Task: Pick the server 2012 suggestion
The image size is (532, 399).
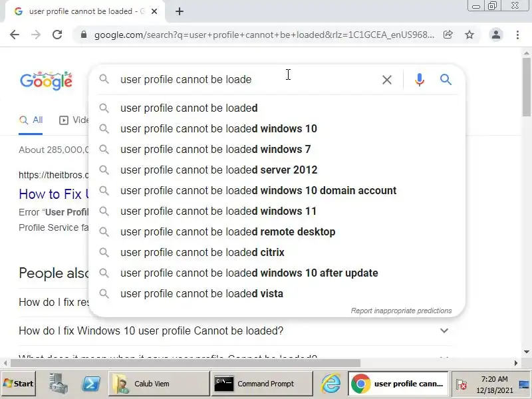Action: pyautogui.click(x=219, y=170)
